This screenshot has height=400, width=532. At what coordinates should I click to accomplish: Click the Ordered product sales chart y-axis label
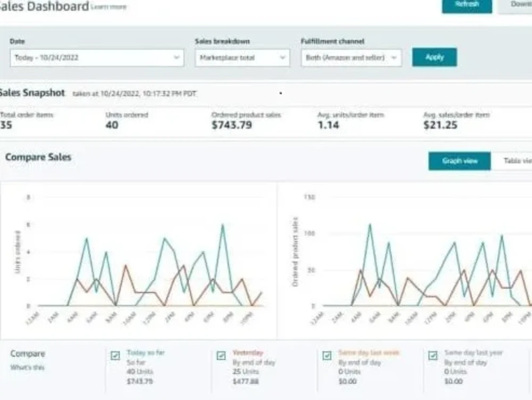tap(295, 251)
